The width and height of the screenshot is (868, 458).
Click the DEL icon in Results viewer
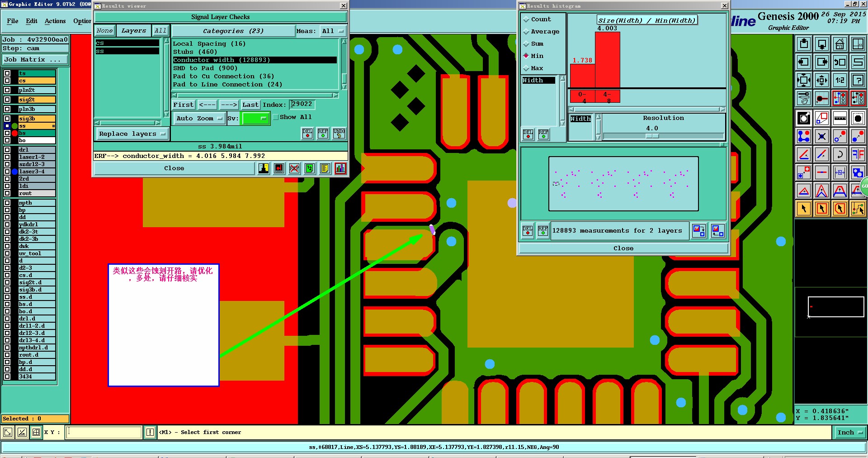307,134
